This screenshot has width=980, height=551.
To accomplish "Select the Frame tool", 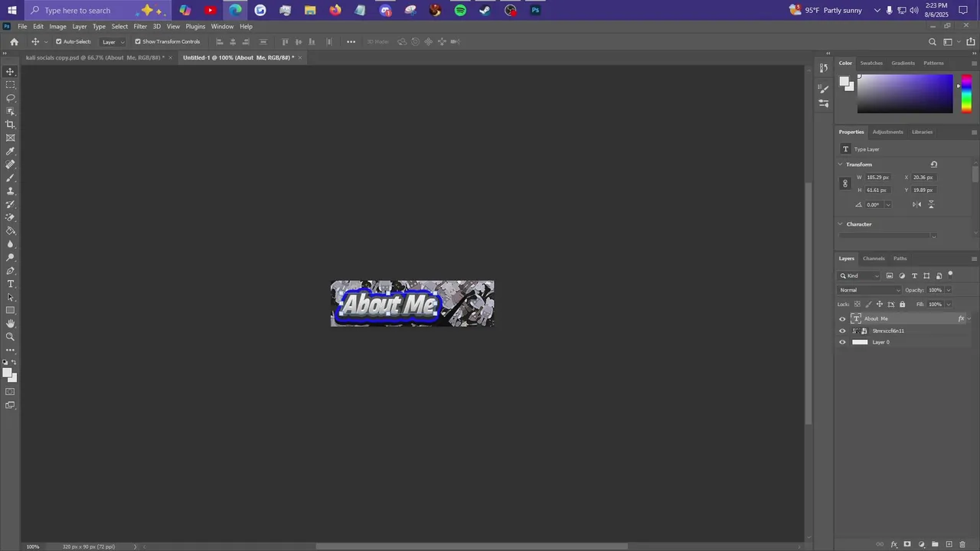I will pyautogui.click(x=10, y=138).
